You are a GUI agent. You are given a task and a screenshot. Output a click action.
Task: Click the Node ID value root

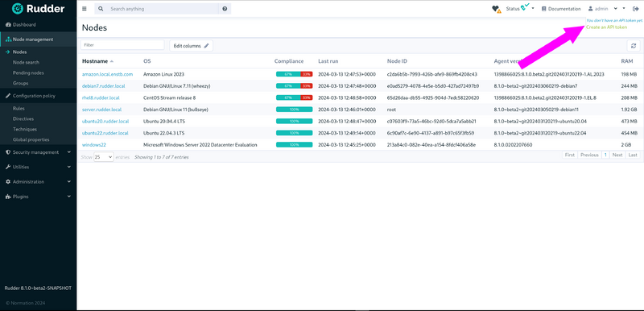click(391, 110)
